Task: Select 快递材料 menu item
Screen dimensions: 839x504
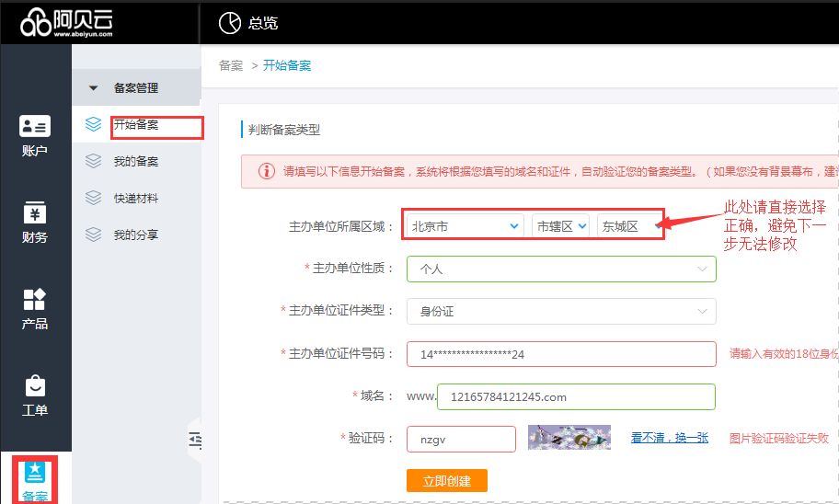Action: point(136,198)
